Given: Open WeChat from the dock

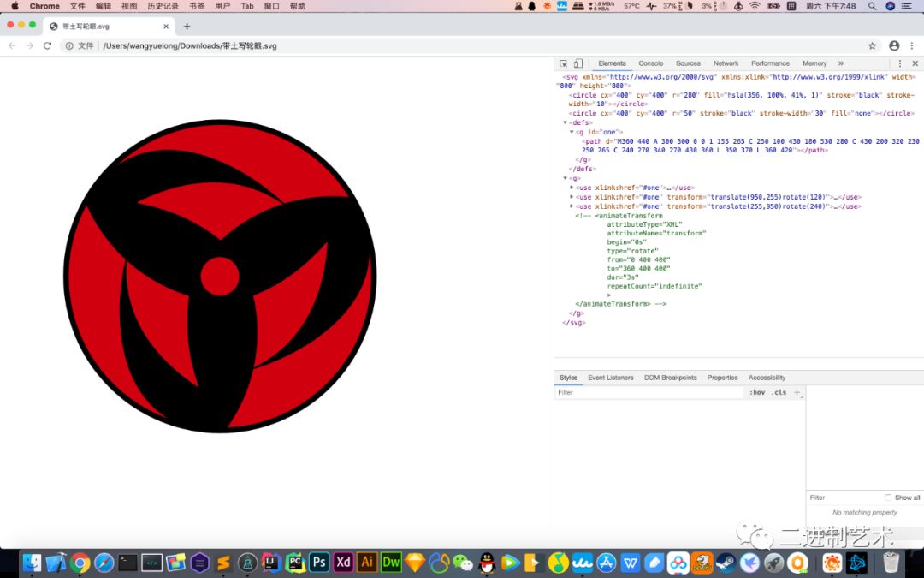Looking at the screenshot, I should click(x=463, y=562).
